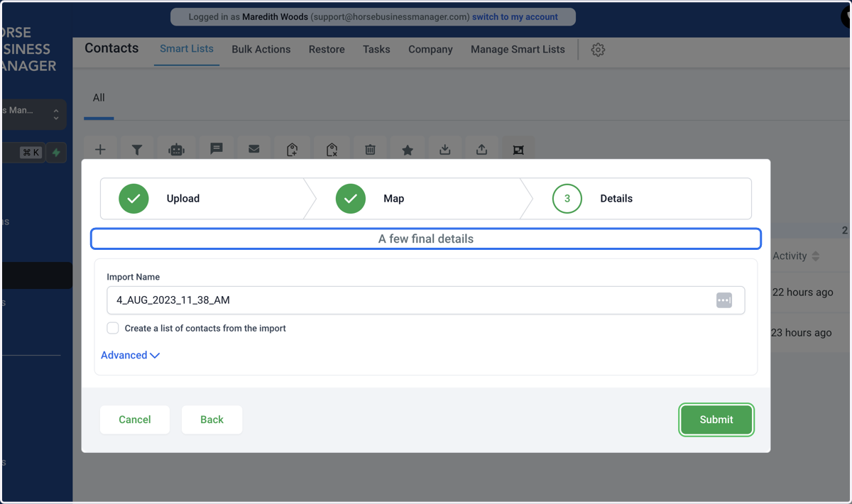
Task: Click the envelope email icon
Action: click(x=253, y=149)
